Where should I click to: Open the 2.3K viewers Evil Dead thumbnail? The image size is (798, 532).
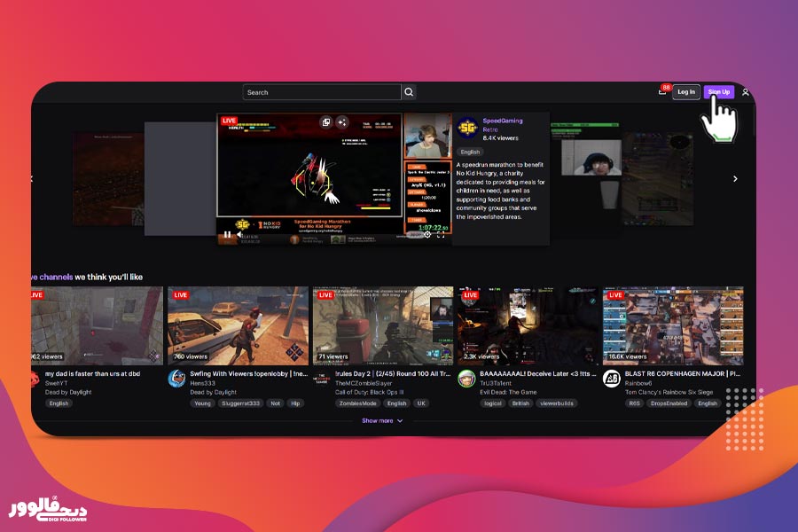(528, 325)
